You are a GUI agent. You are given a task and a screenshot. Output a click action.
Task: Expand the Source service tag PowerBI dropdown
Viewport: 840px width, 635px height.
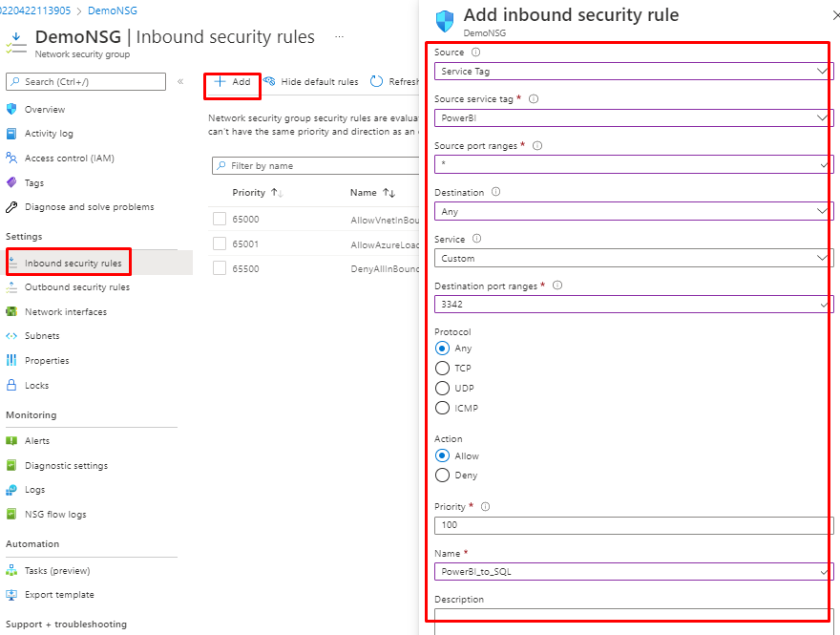tap(633, 117)
